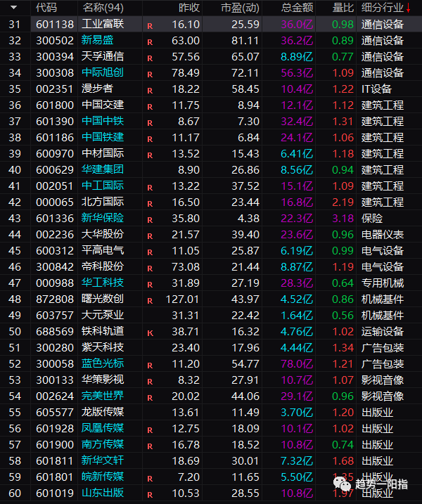Sort by 昨收 column header

pos(189,8)
